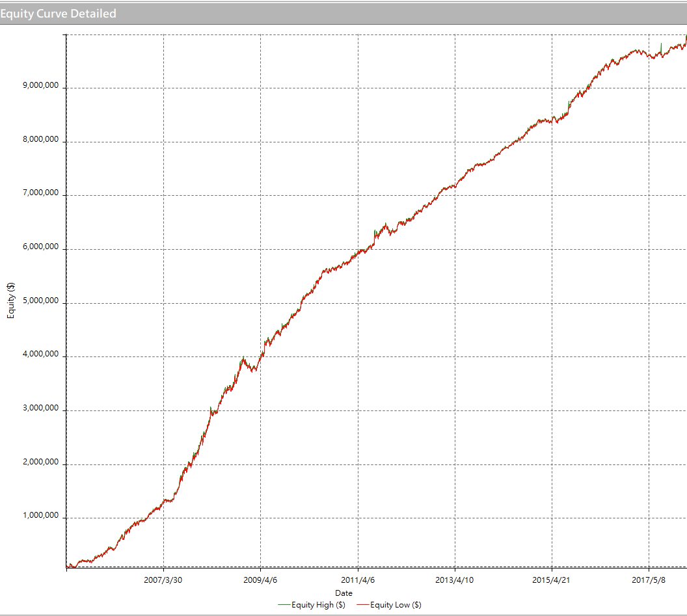Select the Equity Low ($) legend entry
This screenshot has width=687, height=616.
pos(389,605)
